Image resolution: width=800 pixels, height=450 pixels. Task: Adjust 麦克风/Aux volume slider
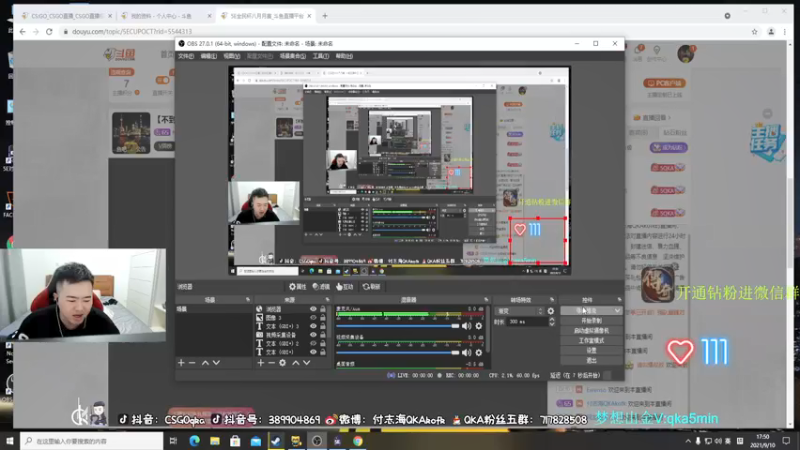[x=397, y=326]
